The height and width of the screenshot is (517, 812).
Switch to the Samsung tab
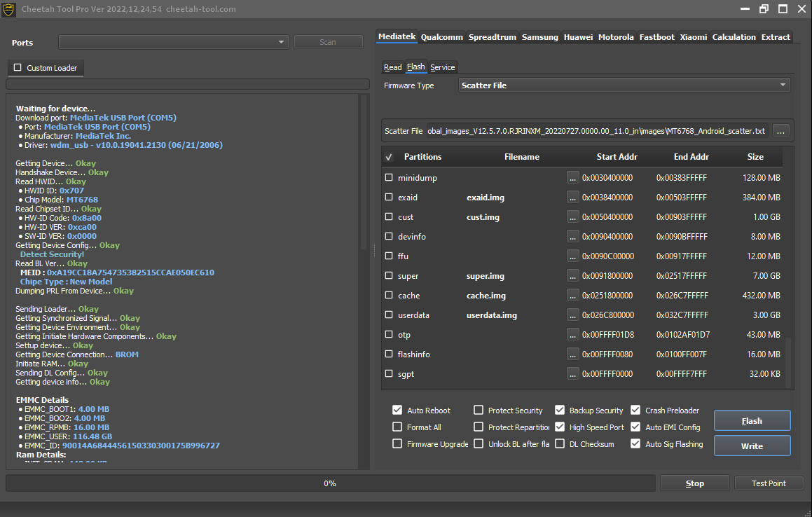click(539, 37)
